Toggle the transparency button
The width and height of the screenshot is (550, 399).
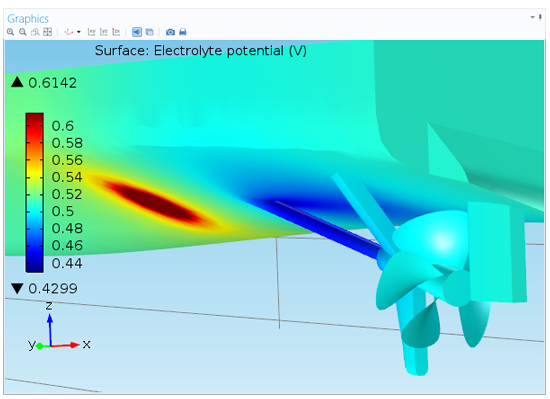149,32
